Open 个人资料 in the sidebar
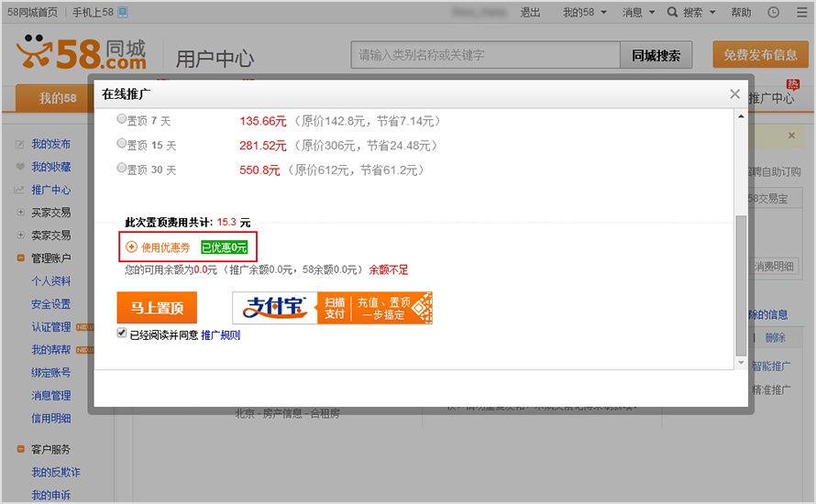Screen dimensions: 816x504 (x=50, y=281)
